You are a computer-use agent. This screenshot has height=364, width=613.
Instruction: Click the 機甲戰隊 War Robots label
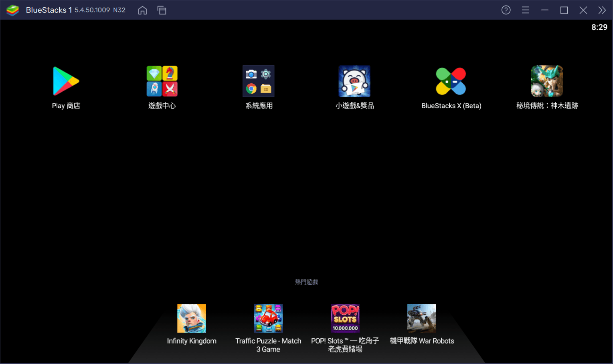coord(422,341)
